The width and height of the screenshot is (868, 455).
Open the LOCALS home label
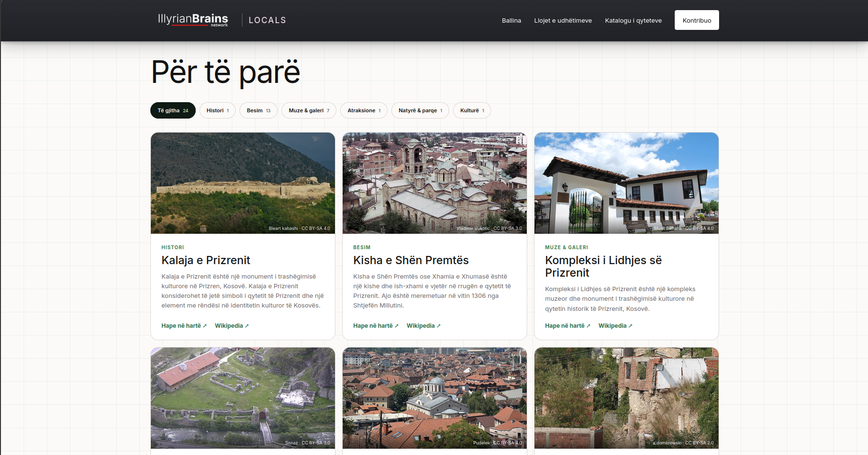tap(267, 20)
